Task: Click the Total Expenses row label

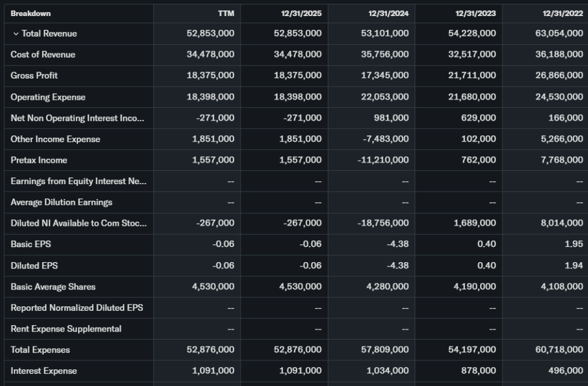Action: tap(40, 350)
